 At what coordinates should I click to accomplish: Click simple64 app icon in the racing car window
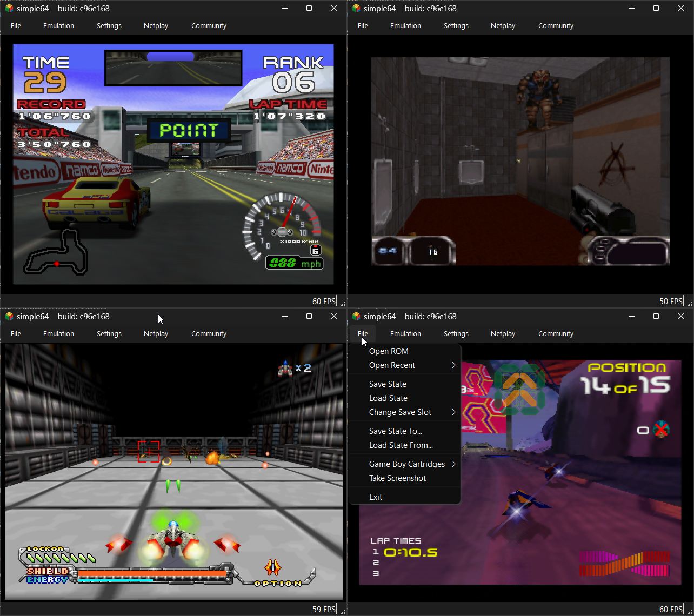tap(9, 9)
